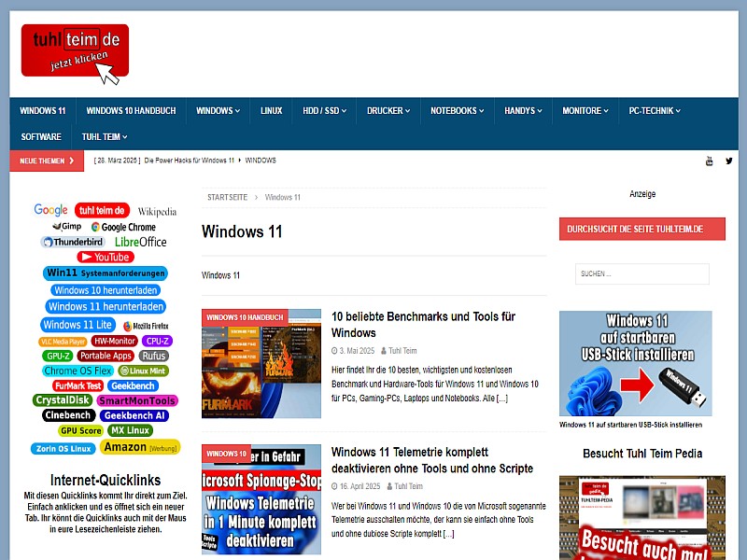The width and height of the screenshot is (747, 560).
Task: Expand the WINDOWS dropdown menu
Action: tap(218, 110)
